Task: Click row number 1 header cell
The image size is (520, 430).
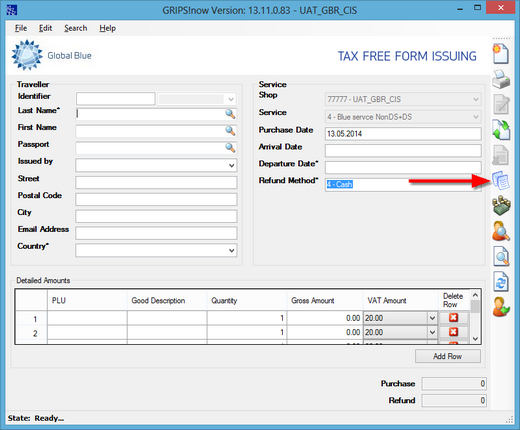Action: click(31, 319)
